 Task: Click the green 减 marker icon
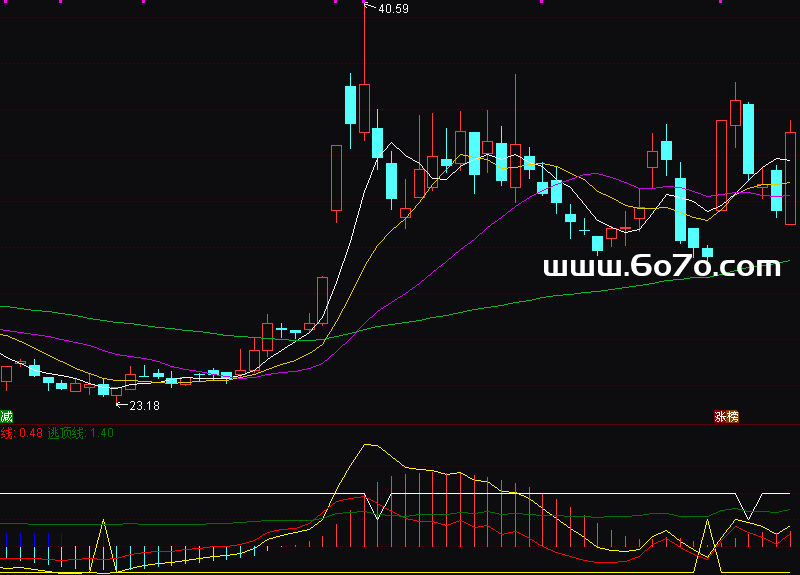tap(7, 416)
